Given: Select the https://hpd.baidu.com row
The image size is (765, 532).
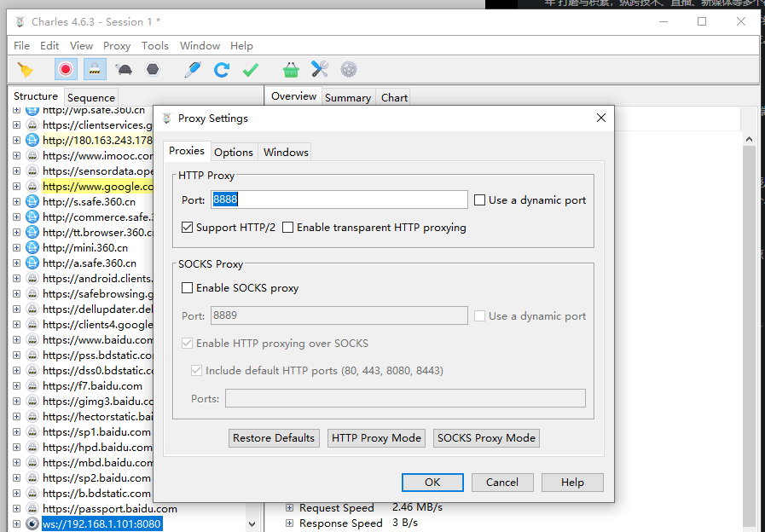Looking at the screenshot, I should (x=97, y=447).
